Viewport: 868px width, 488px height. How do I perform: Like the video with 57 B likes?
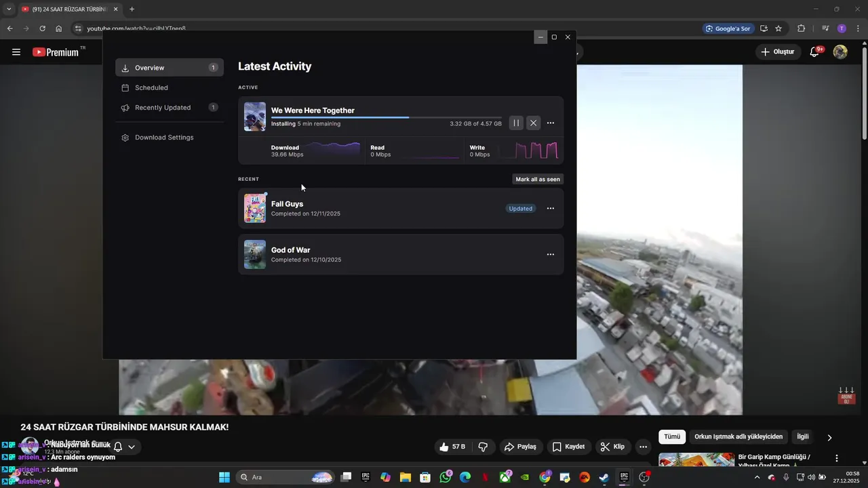[452, 447]
